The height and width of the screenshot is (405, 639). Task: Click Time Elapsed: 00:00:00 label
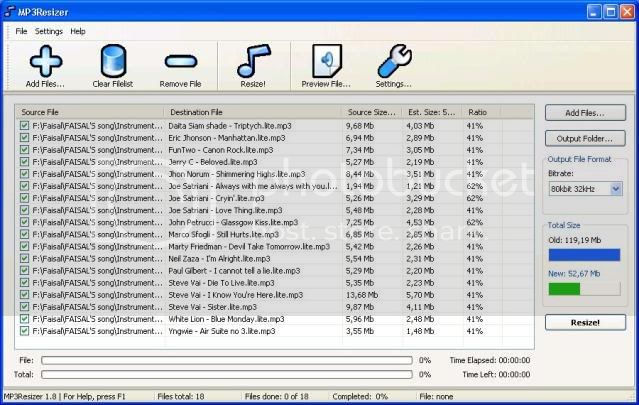click(x=490, y=360)
